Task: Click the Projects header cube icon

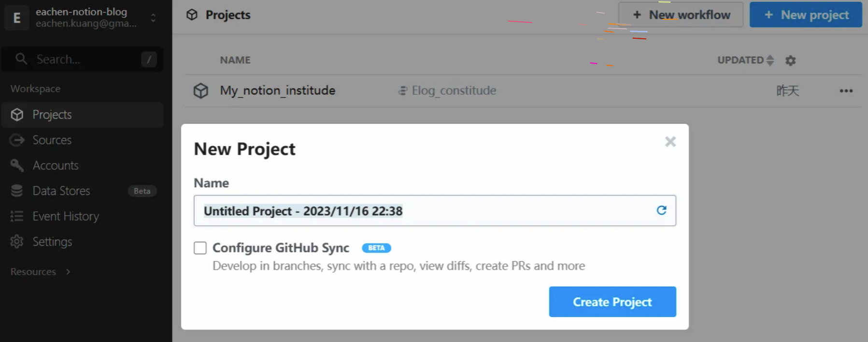Action: coord(192,15)
